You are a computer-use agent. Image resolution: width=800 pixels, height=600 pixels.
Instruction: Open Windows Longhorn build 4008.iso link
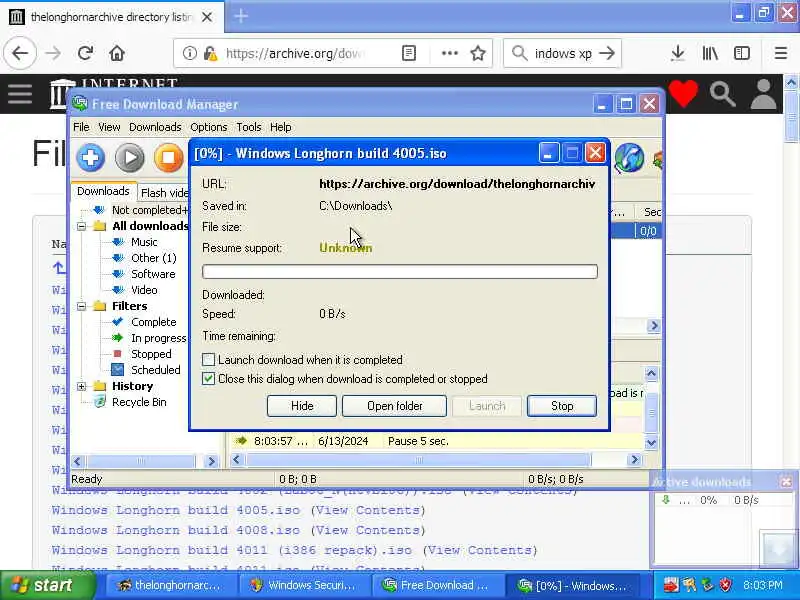[x=176, y=530]
